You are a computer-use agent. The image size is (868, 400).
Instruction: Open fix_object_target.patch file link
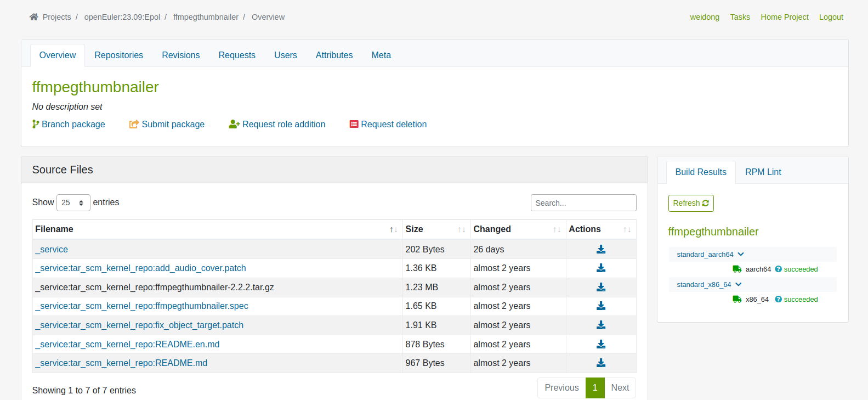(x=139, y=325)
